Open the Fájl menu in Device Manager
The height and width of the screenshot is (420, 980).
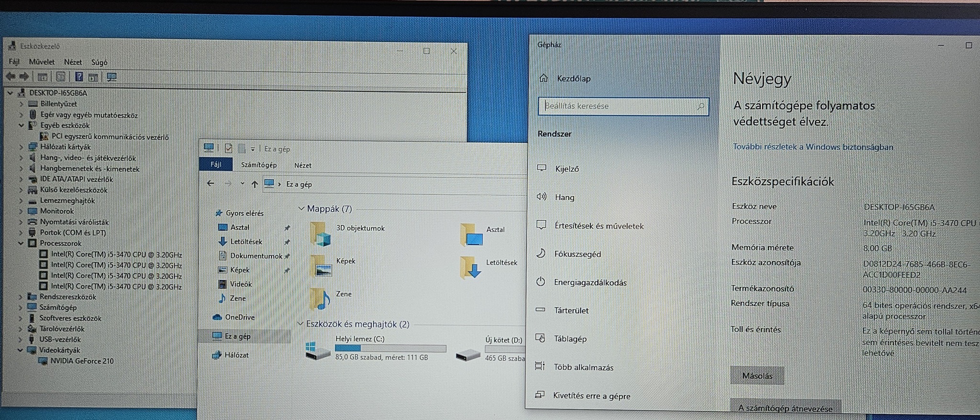pyautogui.click(x=14, y=62)
